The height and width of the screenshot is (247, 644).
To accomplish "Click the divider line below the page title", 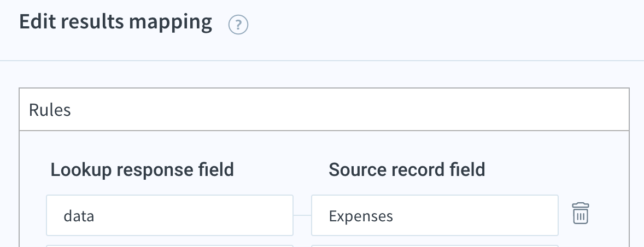I will tap(322, 61).
